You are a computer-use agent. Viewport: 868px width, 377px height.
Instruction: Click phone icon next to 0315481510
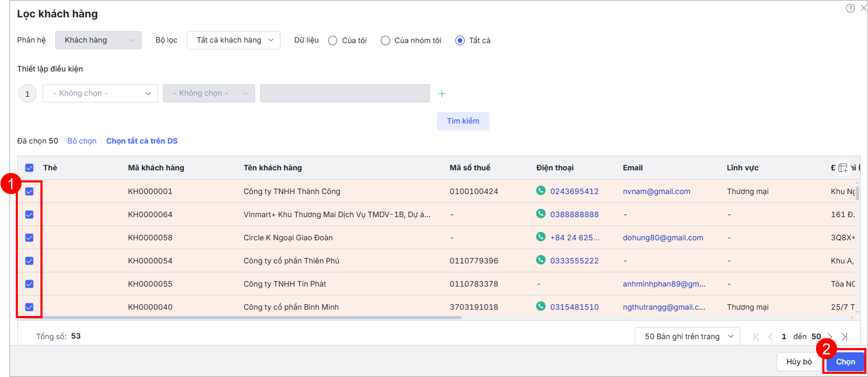[x=540, y=307]
